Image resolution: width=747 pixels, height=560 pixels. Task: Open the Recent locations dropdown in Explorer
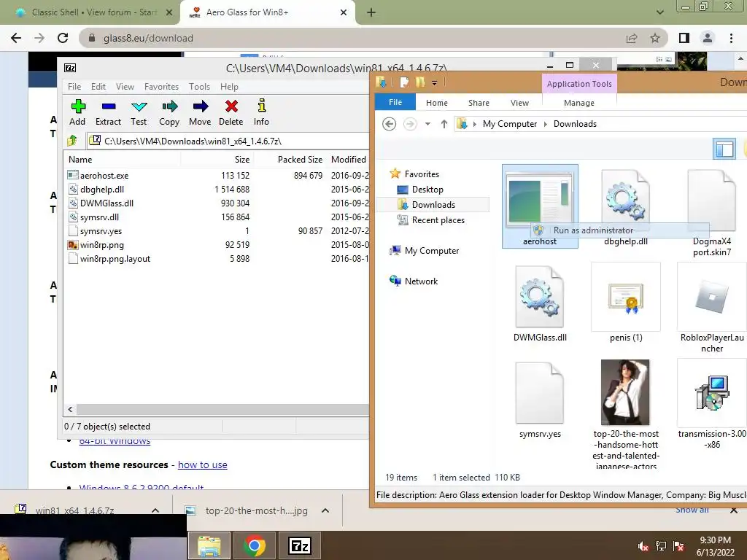click(427, 124)
